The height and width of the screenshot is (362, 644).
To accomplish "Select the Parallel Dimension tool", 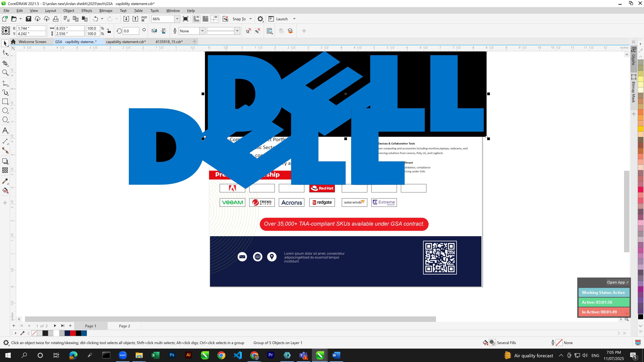I will (x=5, y=141).
